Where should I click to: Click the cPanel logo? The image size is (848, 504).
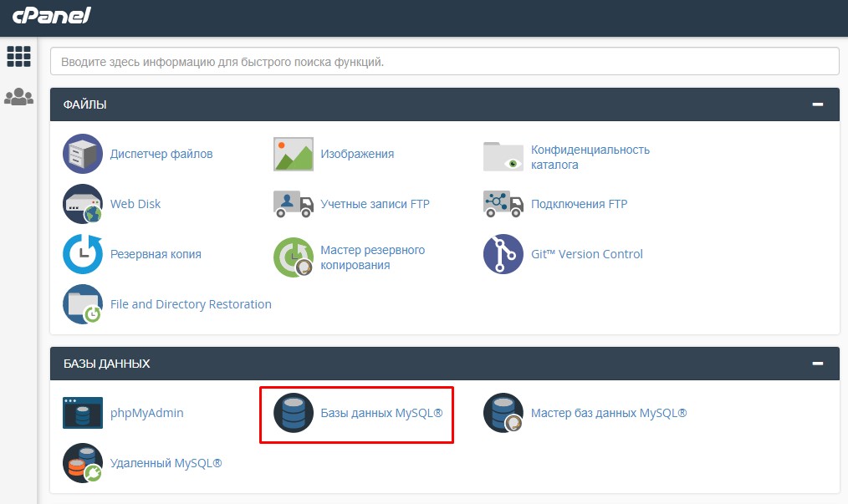tap(51, 15)
